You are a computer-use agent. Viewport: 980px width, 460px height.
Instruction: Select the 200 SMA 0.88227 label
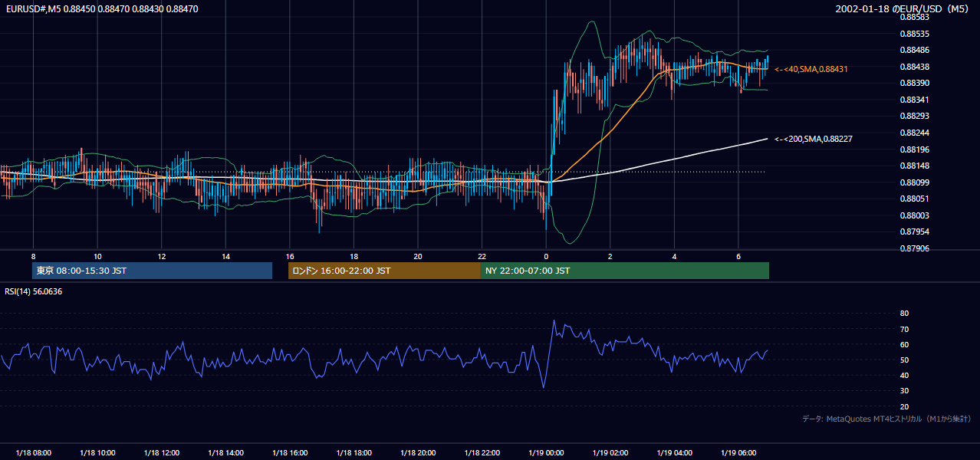[814, 139]
